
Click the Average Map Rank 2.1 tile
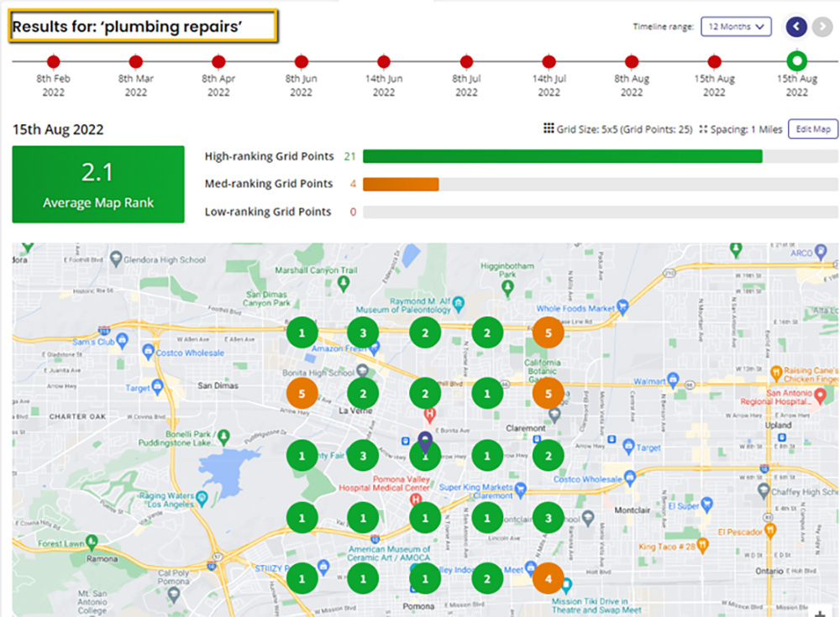[x=98, y=185]
